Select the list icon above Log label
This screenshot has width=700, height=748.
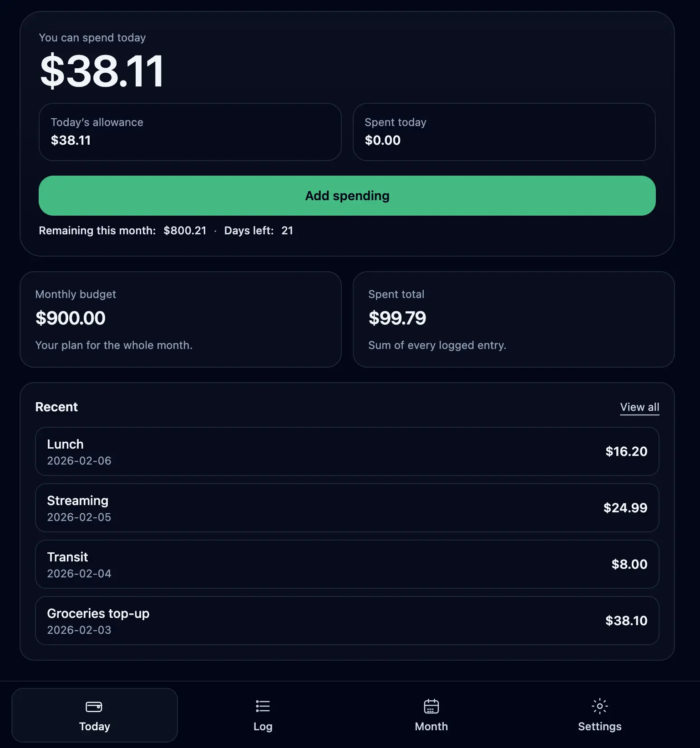coord(263,706)
